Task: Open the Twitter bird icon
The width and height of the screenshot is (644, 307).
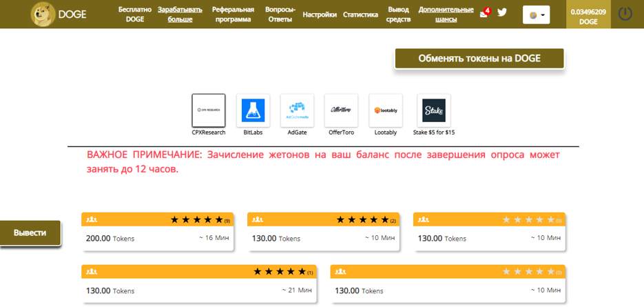Action: coord(502,12)
